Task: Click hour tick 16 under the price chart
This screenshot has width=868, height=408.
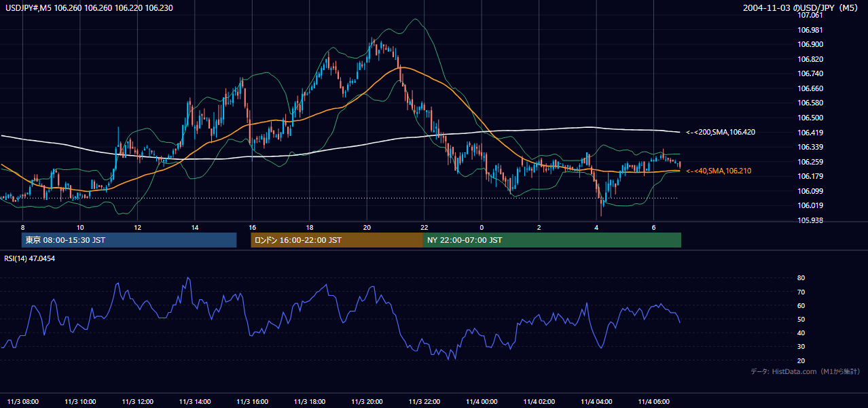Action: coord(252,227)
